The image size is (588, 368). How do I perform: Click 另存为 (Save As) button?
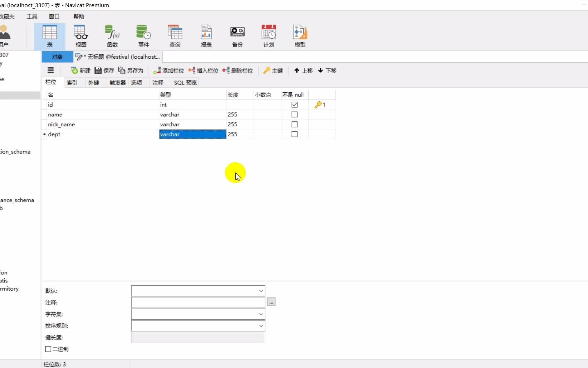[x=131, y=71]
